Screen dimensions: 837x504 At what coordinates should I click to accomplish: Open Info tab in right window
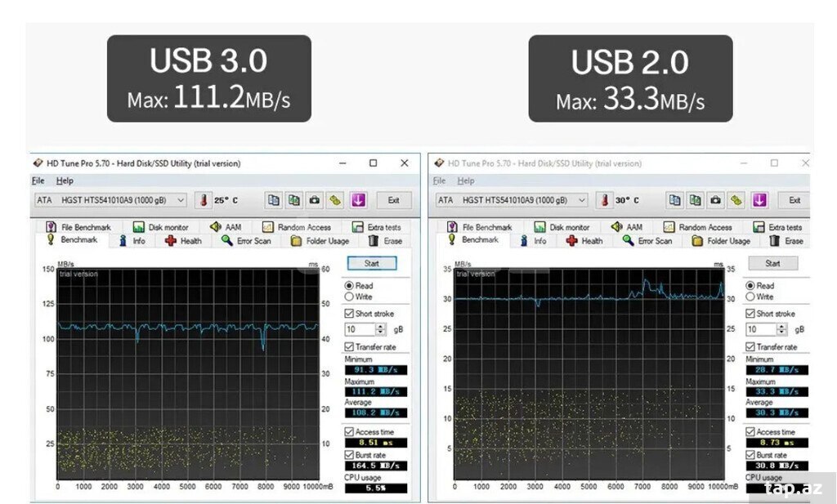point(533,241)
